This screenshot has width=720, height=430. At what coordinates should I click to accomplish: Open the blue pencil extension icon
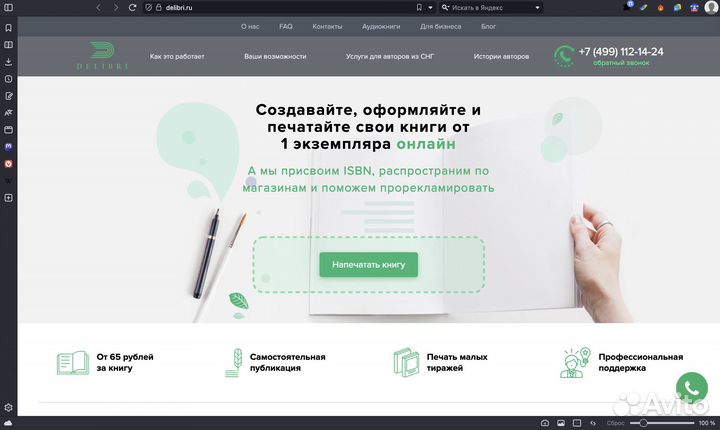(x=644, y=7)
